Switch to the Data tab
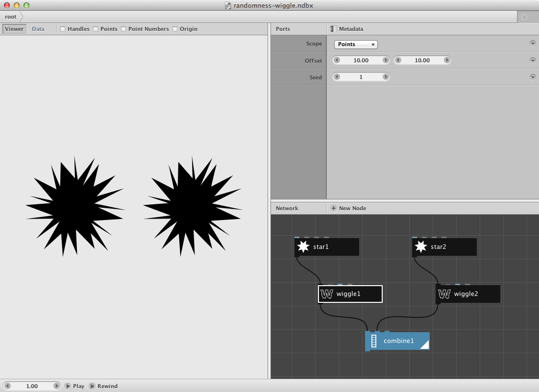Viewport: 539px width, 392px height. click(38, 29)
